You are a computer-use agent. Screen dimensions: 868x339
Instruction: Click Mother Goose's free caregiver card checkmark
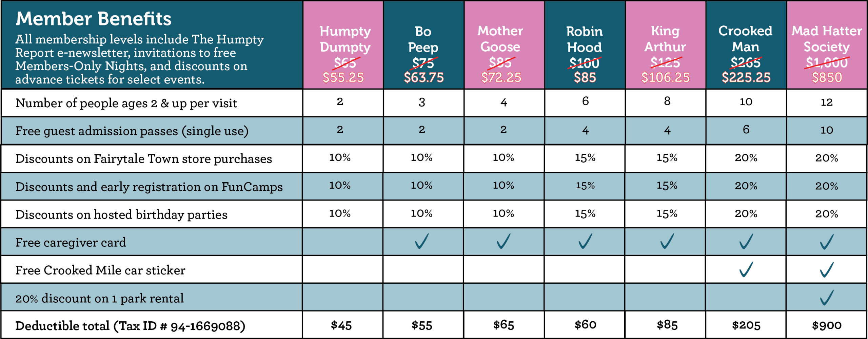pyautogui.click(x=504, y=241)
